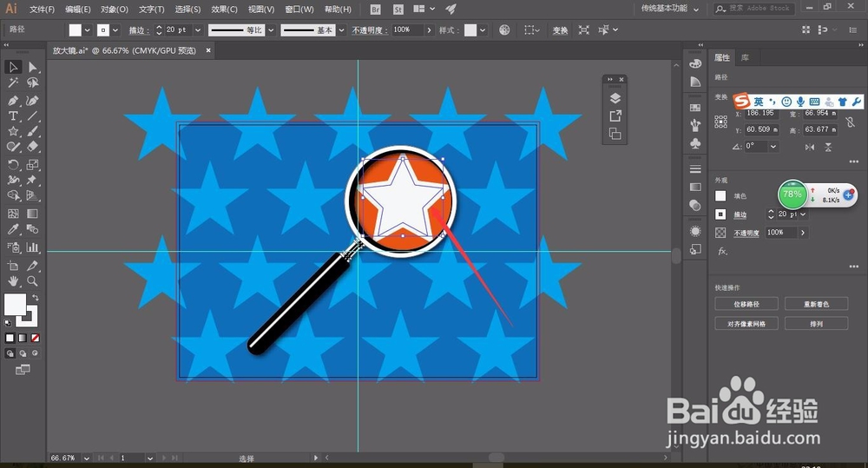Image resolution: width=868 pixels, height=468 pixels.
Task: Select the Magic Wand tool
Action: point(13,83)
